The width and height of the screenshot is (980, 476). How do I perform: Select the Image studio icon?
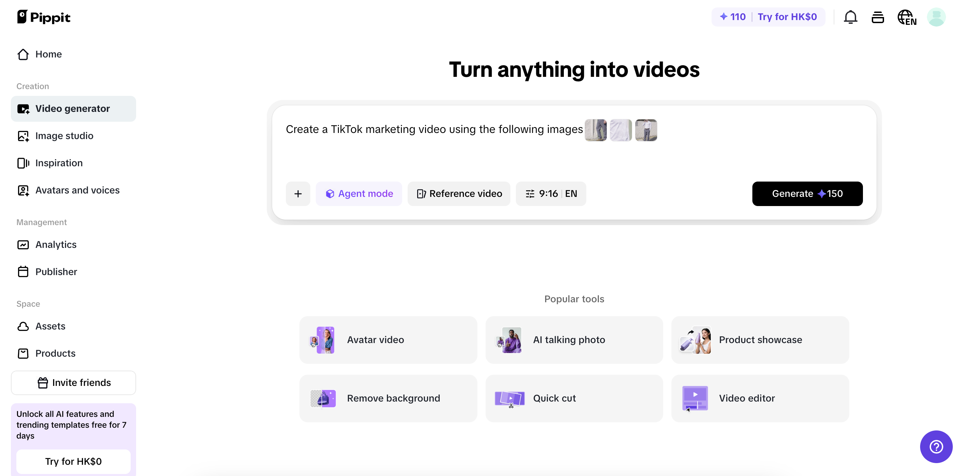23,136
